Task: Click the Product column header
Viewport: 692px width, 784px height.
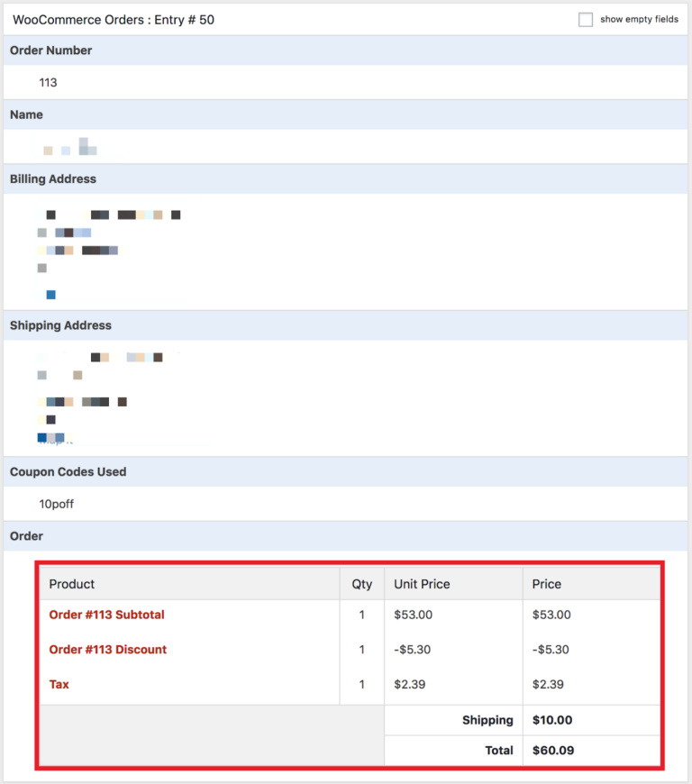Action: pos(71,582)
